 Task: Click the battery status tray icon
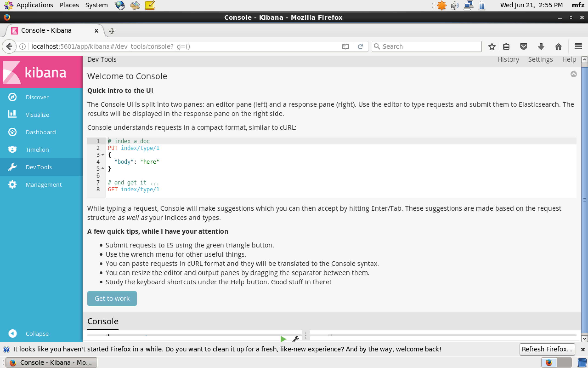click(x=482, y=5)
